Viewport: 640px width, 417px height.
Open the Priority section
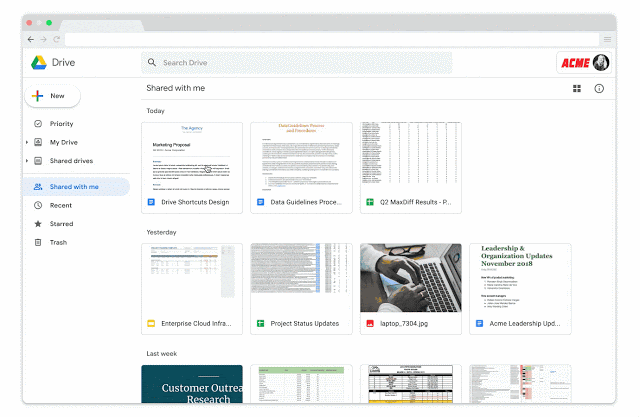(61, 124)
